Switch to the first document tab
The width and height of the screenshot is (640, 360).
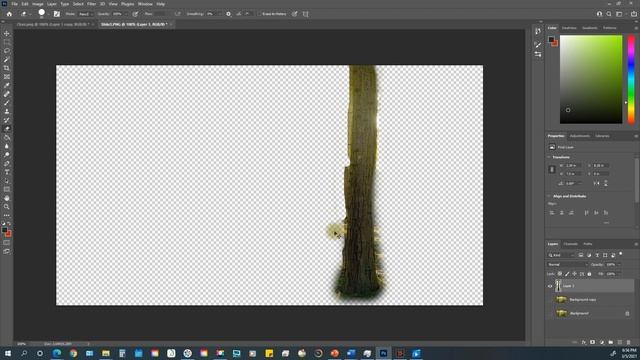tap(53, 24)
